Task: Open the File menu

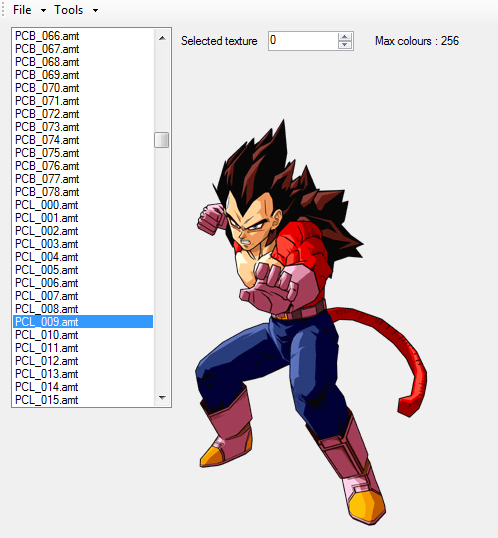Action: (22, 10)
